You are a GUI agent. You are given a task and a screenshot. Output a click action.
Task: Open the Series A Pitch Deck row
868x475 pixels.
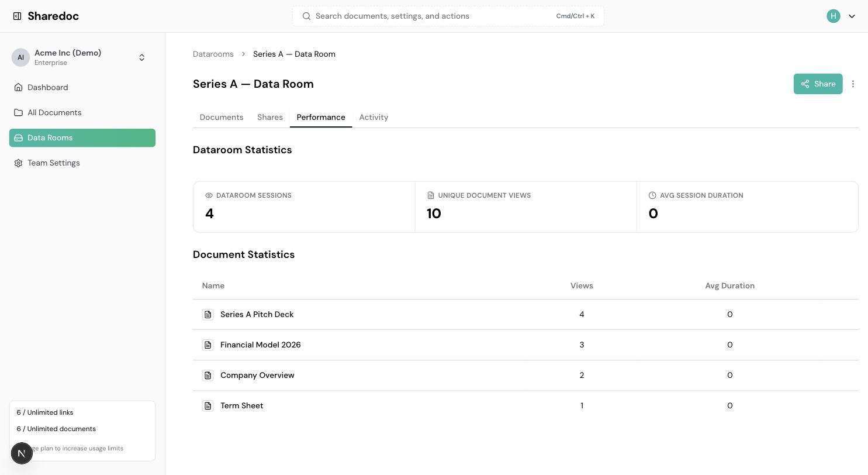pos(525,315)
